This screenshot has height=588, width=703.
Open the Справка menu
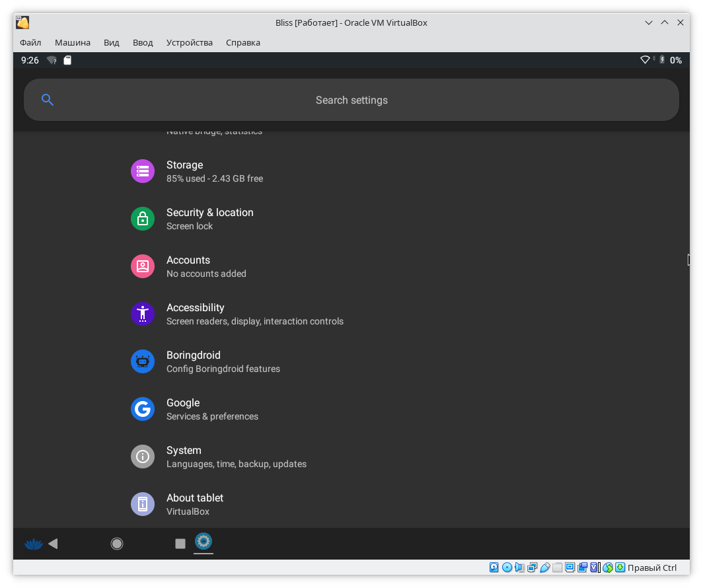(x=243, y=42)
